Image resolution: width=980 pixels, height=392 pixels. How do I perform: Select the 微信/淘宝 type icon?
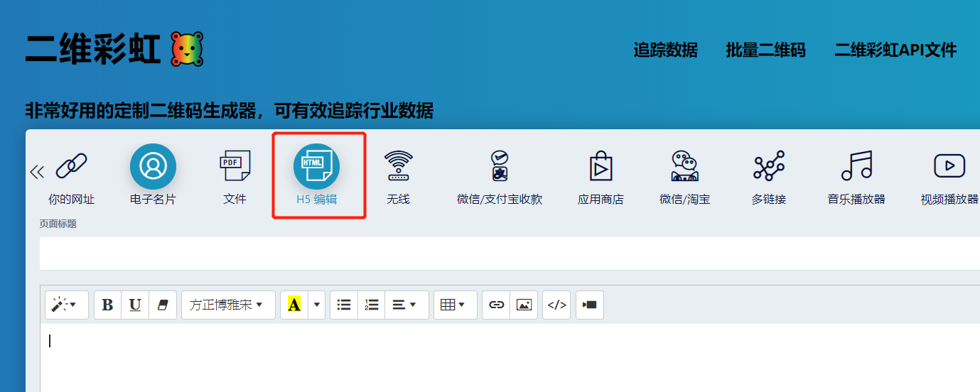pos(684,167)
